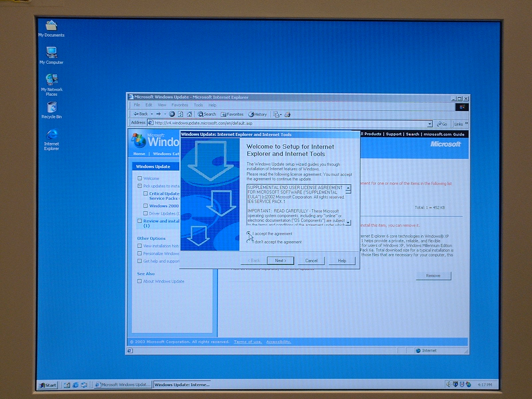Click the Start button on taskbar
This screenshot has height=399, width=532.
click(48, 385)
